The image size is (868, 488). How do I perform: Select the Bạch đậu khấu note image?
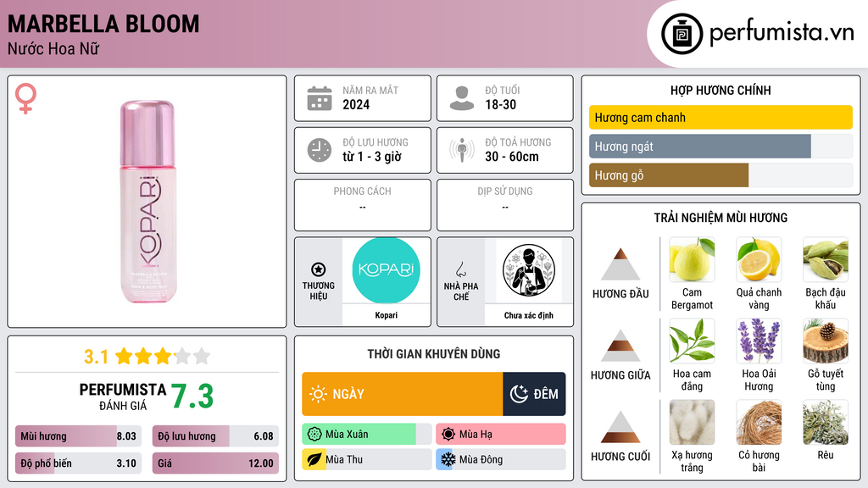point(826,259)
